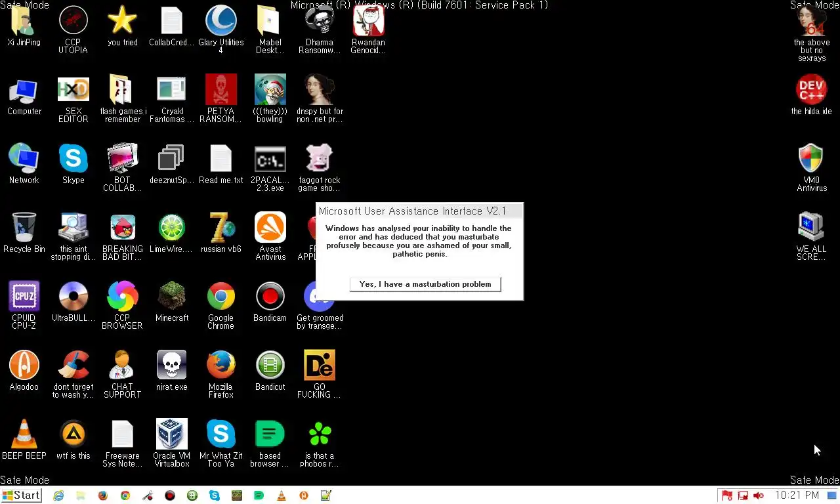840x504 pixels.
Task: Open Avast Antivirus shortcut
Action: (270, 236)
